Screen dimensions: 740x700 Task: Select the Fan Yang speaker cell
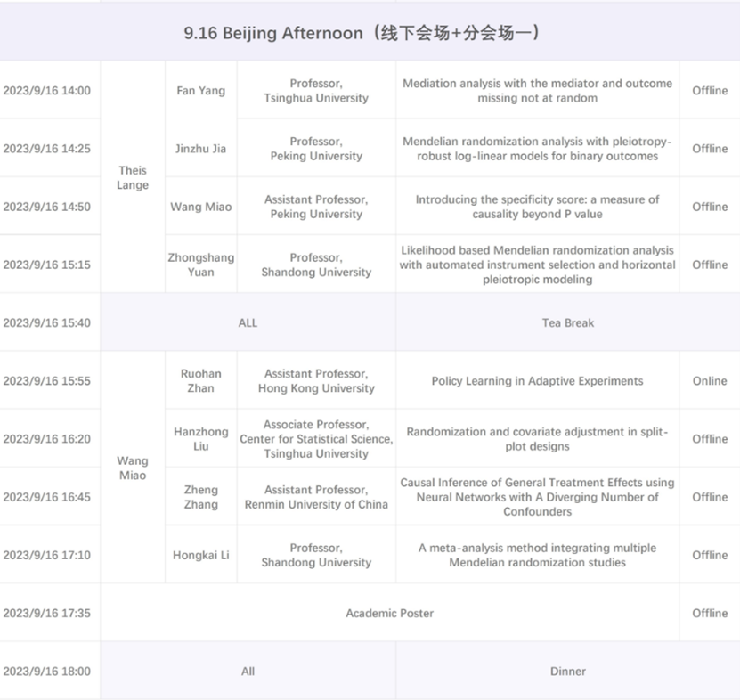coord(200,91)
